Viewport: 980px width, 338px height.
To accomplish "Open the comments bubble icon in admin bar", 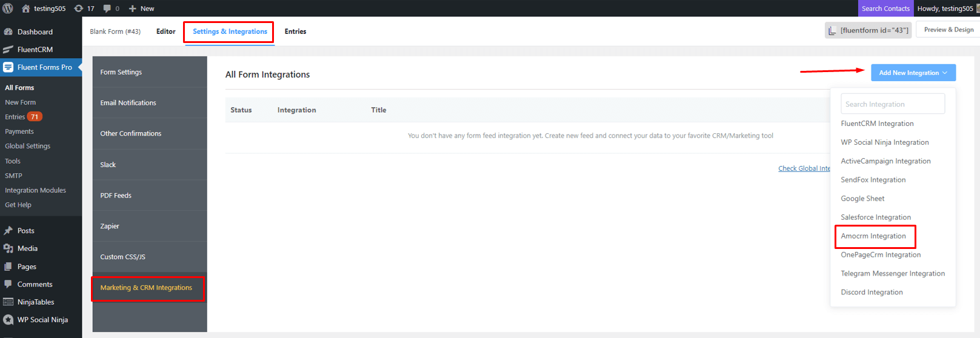I will (107, 8).
